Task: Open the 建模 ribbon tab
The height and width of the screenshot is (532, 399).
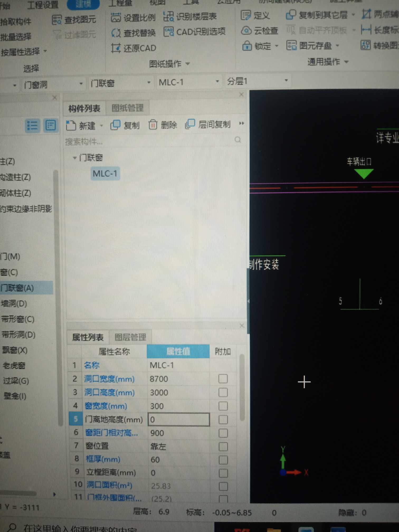Action: pos(83,4)
